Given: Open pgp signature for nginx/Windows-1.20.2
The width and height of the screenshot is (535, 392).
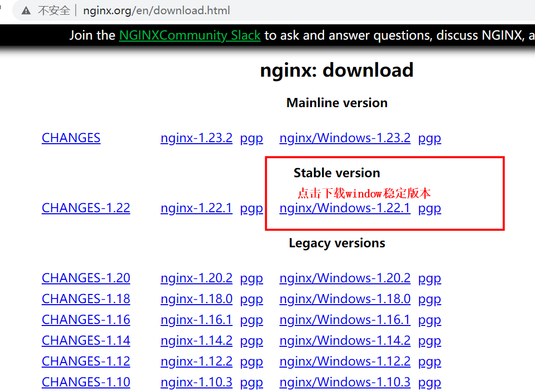Looking at the screenshot, I should point(429,279).
